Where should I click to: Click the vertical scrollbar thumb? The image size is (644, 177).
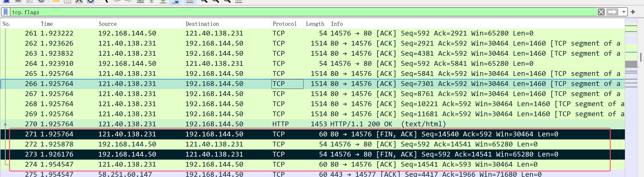coord(641,57)
